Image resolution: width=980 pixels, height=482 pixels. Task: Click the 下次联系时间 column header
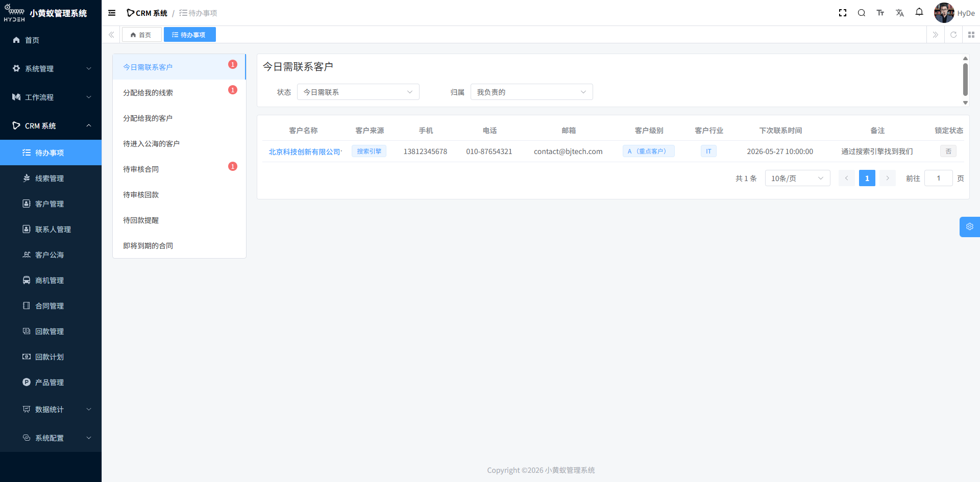click(x=780, y=131)
